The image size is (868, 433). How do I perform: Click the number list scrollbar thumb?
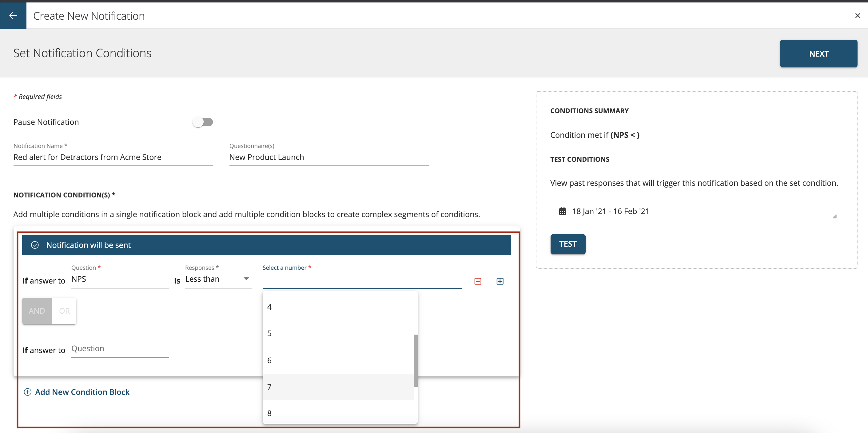click(416, 360)
